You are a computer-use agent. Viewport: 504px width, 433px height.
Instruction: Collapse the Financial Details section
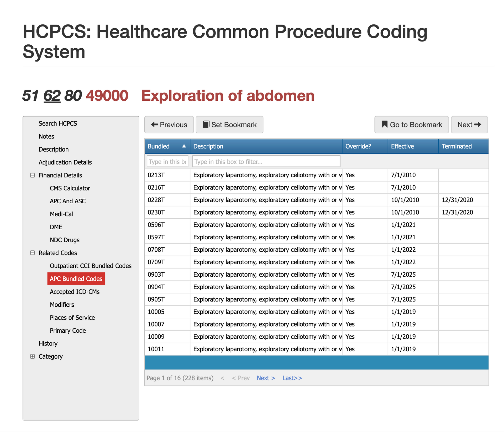click(33, 175)
